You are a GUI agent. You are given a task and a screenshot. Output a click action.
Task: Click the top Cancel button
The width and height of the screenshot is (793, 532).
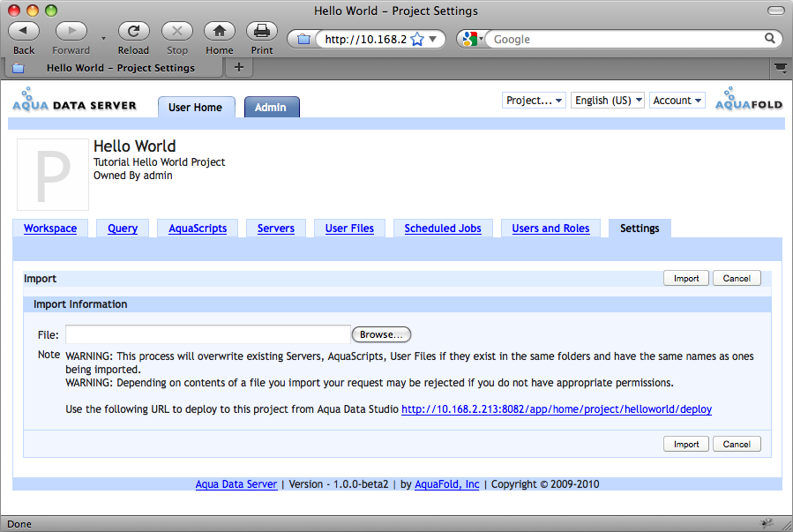click(x=737, y=278)
